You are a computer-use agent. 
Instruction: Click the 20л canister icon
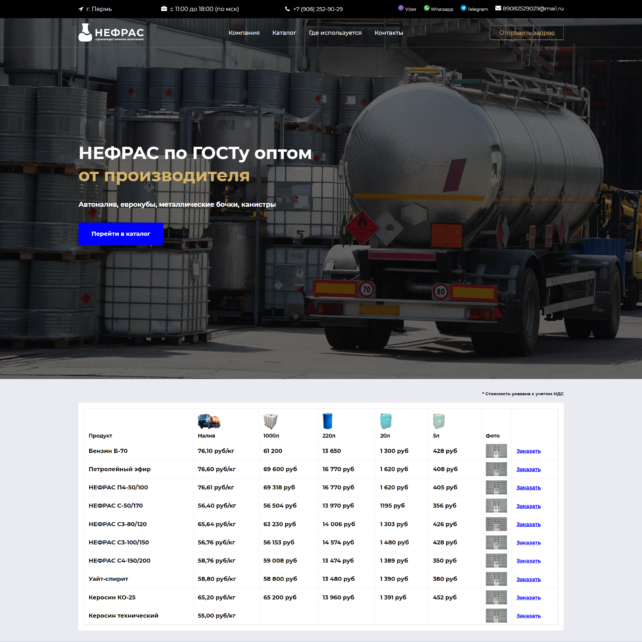(386, 421)
